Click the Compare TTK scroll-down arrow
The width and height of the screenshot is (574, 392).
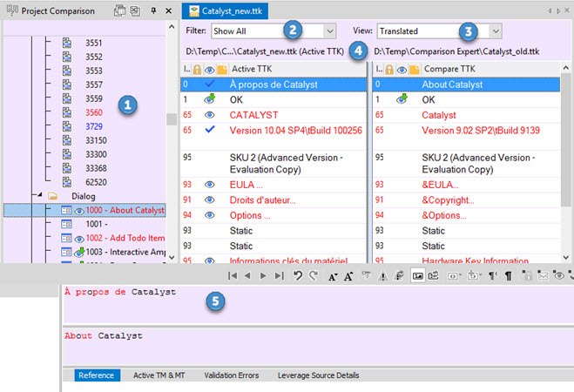coord(566,257)
